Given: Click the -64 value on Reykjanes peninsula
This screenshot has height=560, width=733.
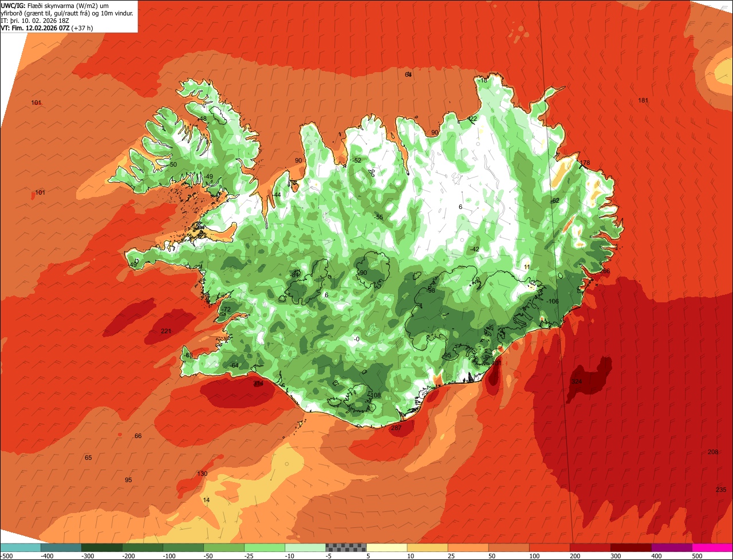Looking at the screenshot, I should point(234,365).
